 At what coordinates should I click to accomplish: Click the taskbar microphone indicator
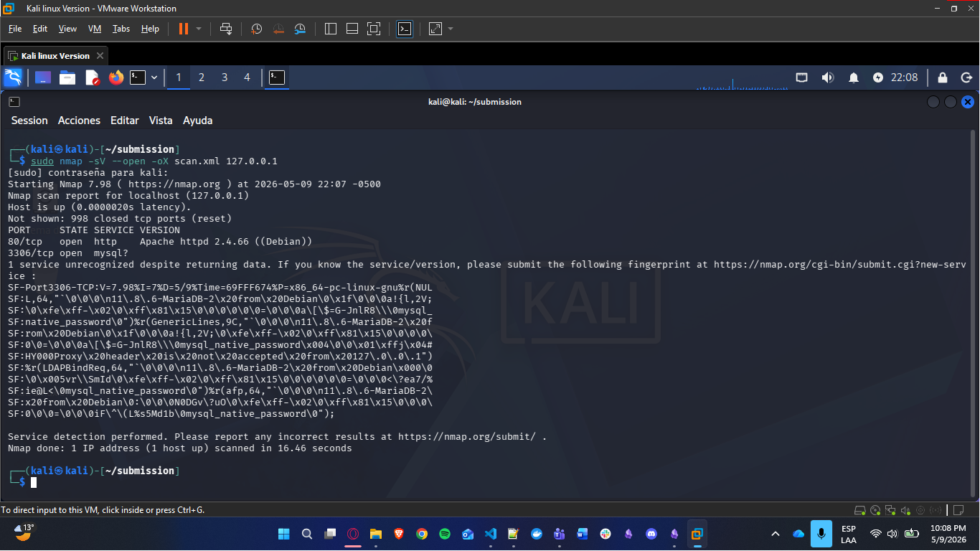[x=821, y=534]
